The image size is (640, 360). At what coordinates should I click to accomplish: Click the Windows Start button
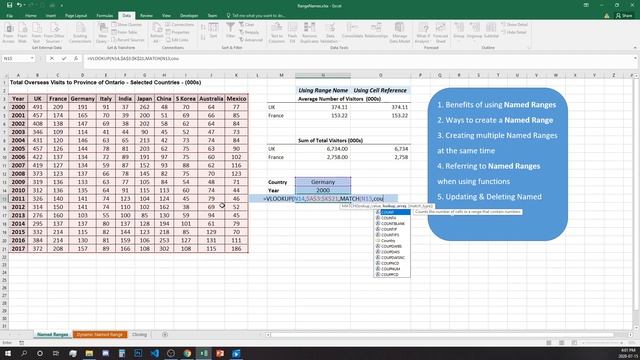8,353
